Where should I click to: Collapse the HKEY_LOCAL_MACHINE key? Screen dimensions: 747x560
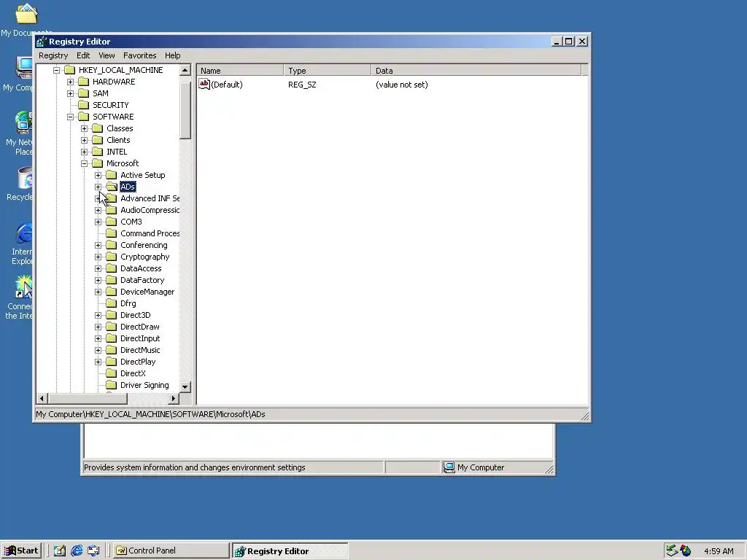tap(57, 70)
